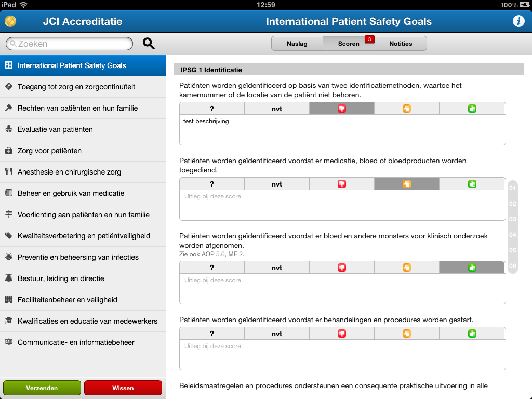Select orange score for first identificatie question
This screenshot has width=532, height=399.
(406, 109)
